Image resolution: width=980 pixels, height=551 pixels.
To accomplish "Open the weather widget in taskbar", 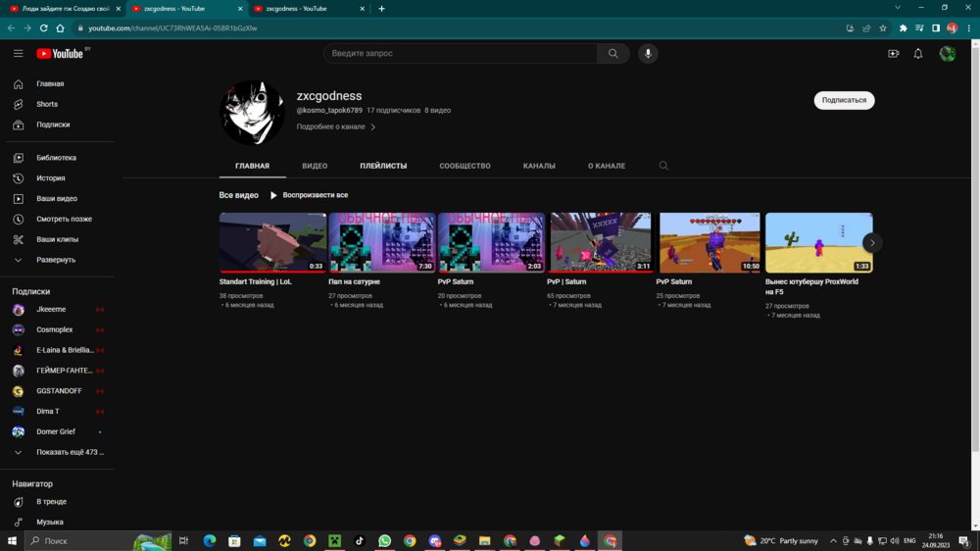I will pyautogui.click(x=781, y=541).
